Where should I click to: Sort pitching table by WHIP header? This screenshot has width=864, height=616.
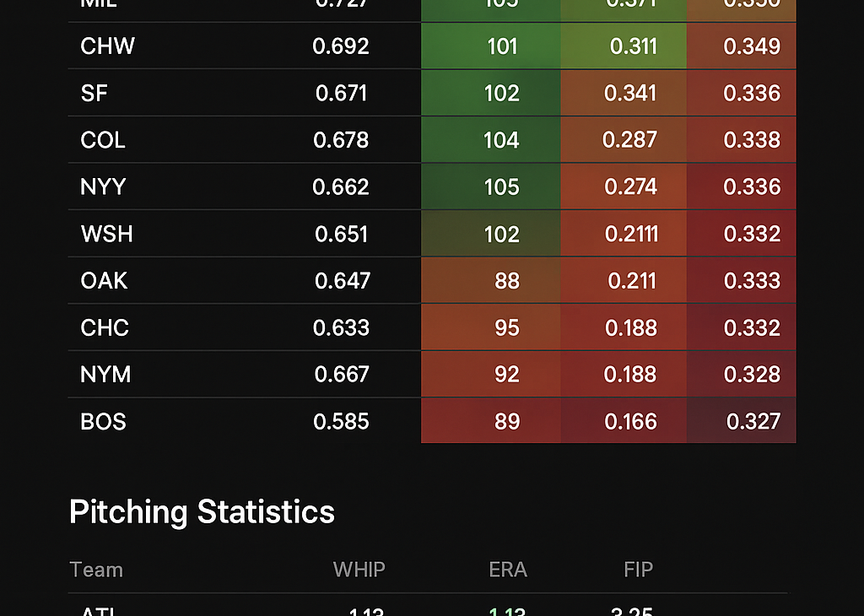click(x=359, y=570)
